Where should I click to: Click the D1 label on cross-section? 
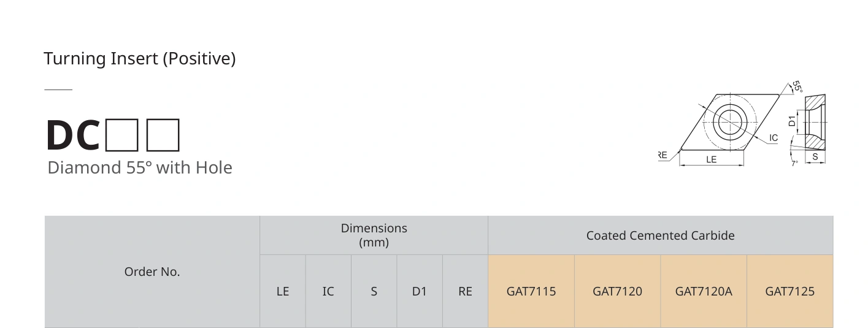point(793,121)
